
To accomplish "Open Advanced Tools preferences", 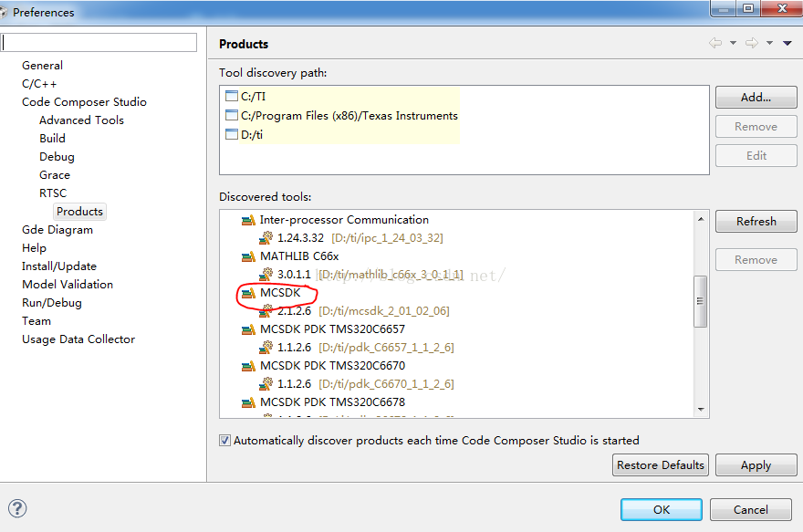I will 81,120.
